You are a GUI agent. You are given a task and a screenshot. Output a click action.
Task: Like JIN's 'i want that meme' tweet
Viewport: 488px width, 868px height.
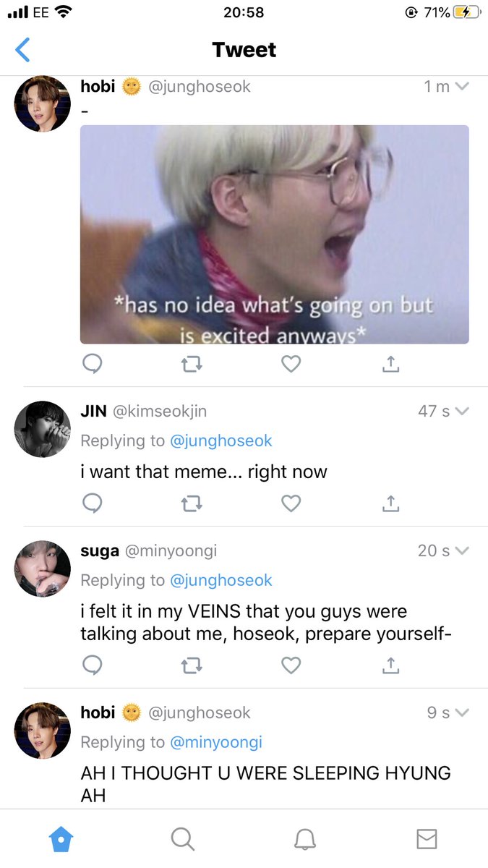point(291,503)
